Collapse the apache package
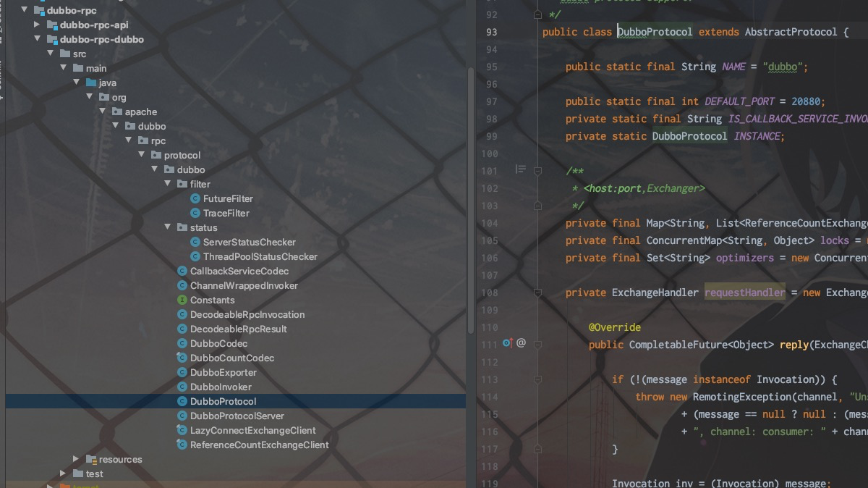868x488 pixels. coord(103,112)
